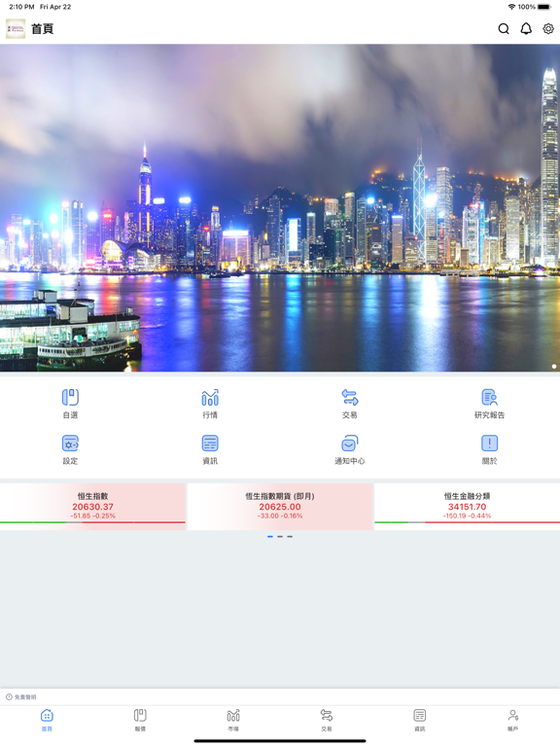Tap the 首頁 page title
The width and height of the screenshot is (560, 747).
click(43, 29)
